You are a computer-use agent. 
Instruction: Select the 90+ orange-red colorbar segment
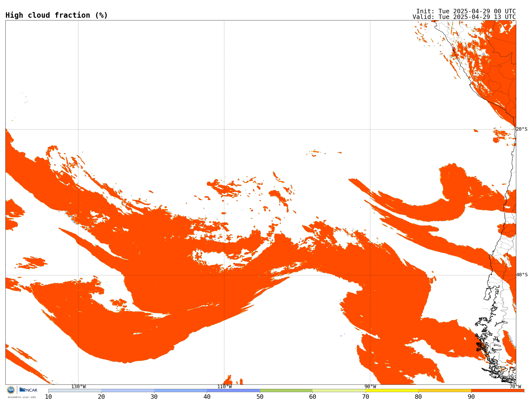click(x=498, y=391)
